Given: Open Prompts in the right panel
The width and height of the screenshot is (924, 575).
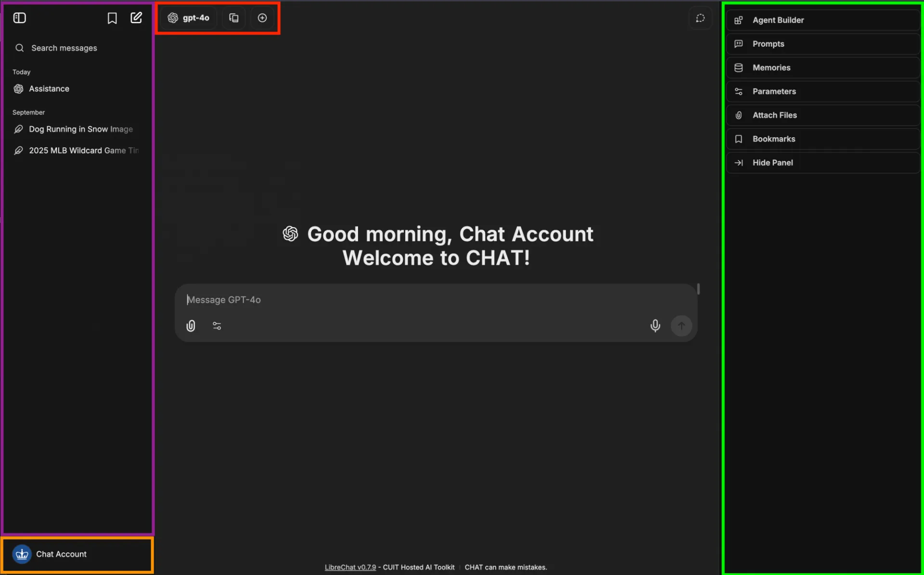Looking at the screenshot, I should pyautogui.click(x=822, y=44).
